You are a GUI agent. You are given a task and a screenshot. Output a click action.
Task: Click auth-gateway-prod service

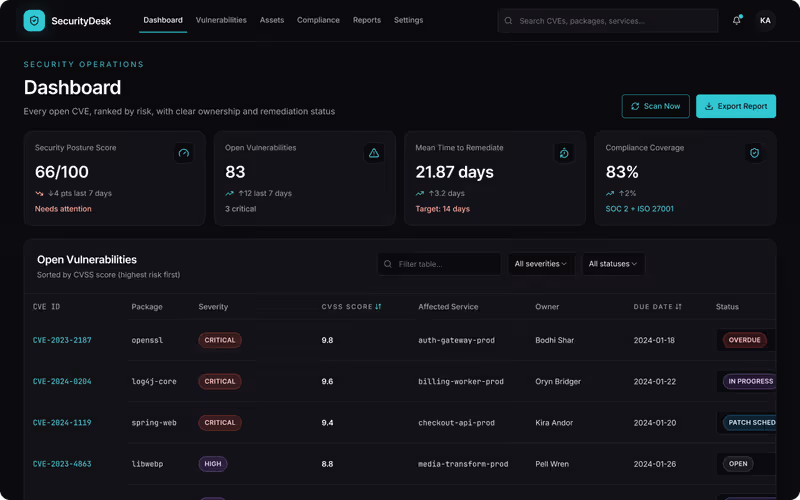pos(456,340)
